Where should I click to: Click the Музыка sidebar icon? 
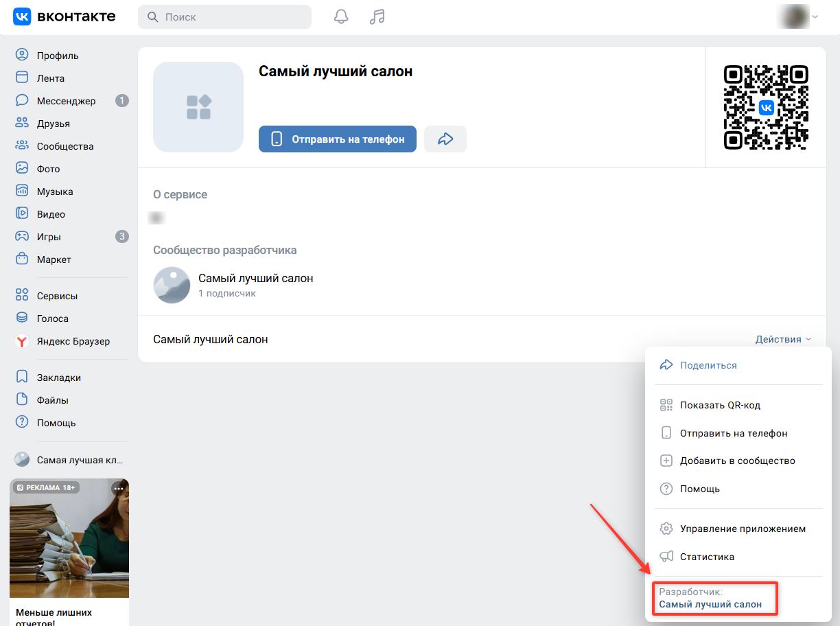[23, 191]
